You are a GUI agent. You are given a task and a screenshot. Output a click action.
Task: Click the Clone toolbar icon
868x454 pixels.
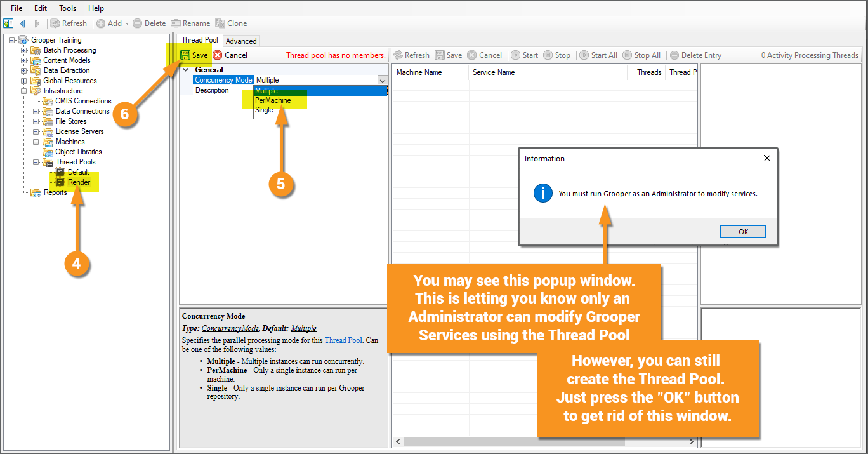pyautogui.click(x=220, y=23)
